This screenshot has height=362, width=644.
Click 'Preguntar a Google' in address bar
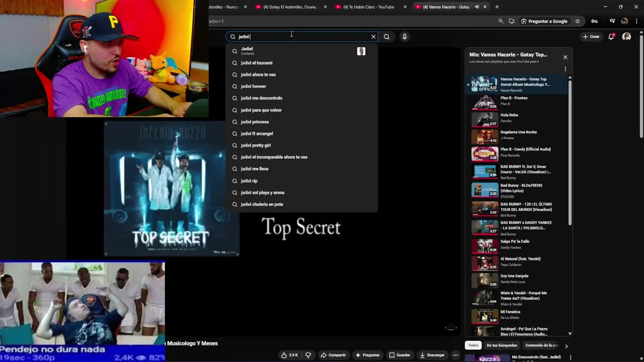pyautogui.click(x=544, y=21)
